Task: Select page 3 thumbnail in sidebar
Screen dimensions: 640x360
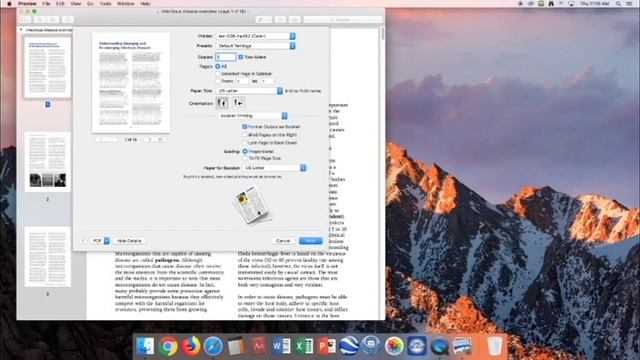Action: point(47,257)
